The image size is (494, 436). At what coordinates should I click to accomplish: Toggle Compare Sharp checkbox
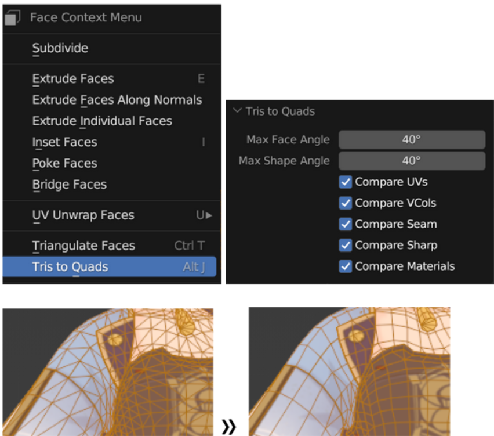pyautogui.click(x=345, y=245)
